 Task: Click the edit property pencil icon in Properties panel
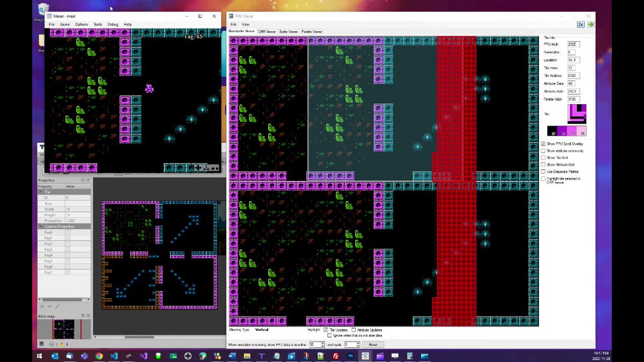click(57, 306)
